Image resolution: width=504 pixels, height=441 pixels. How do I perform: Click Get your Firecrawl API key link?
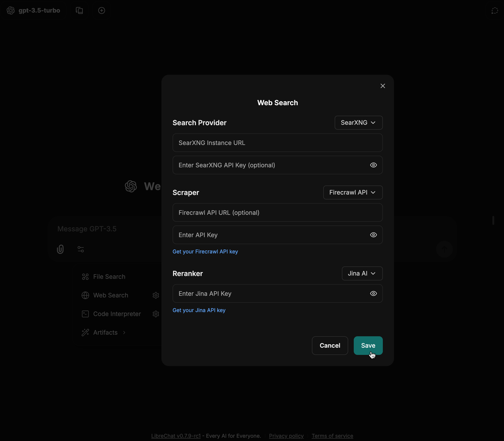(205, 251)
